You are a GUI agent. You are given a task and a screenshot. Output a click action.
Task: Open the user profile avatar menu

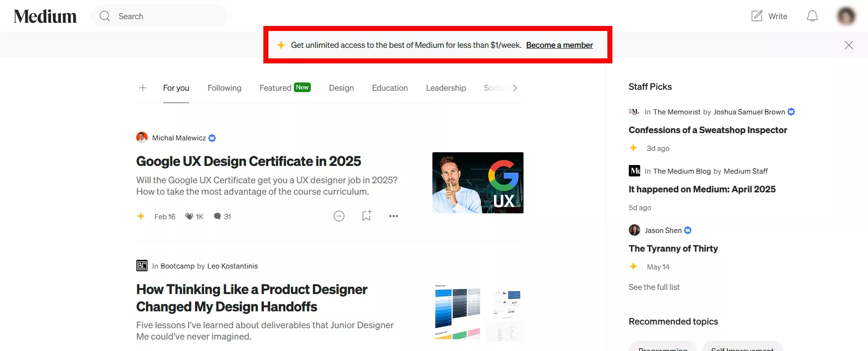846,16
